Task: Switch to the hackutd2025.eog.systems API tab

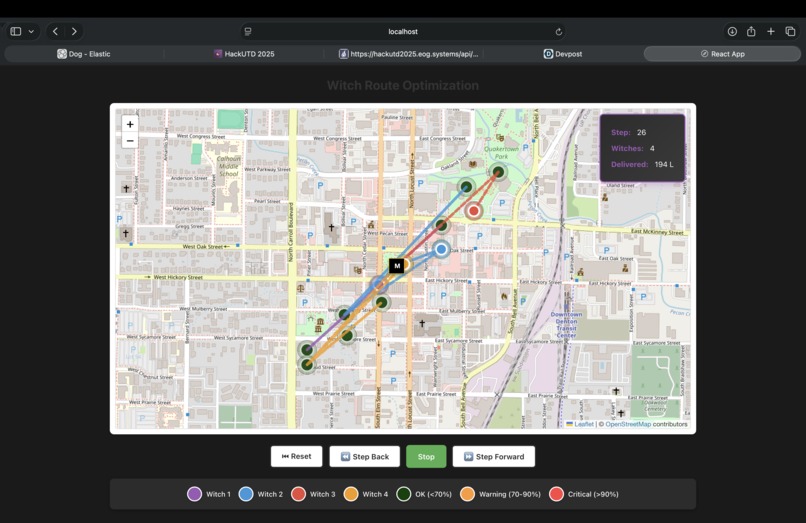Action: (x=408, y=53)
